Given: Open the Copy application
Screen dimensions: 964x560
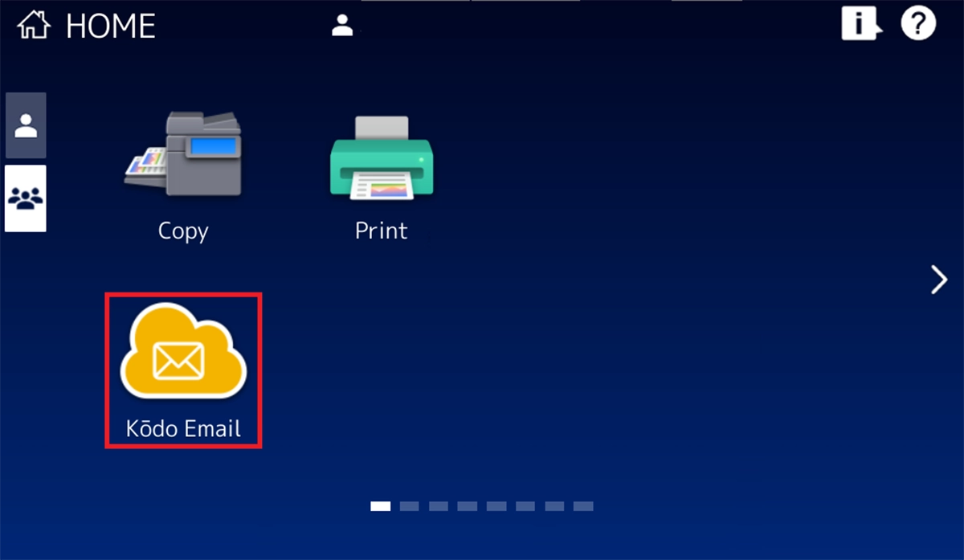Looking at the screenshot, I should point(183,169).
